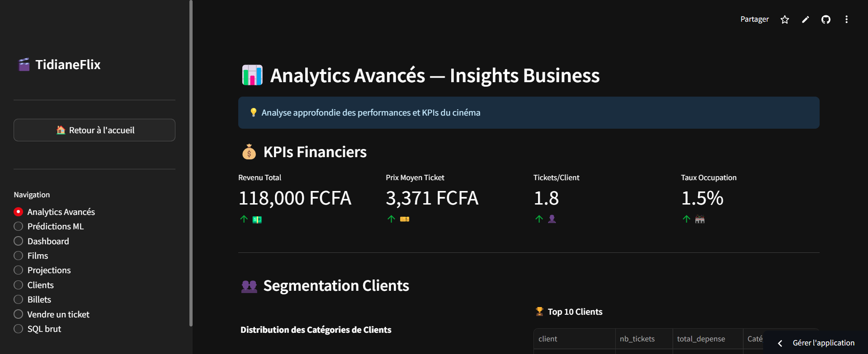Image resolution: width=868 pixels, height=354 pixels.
Task: Click the sidebar vertical scrollbar
Action: tap(191, 163)
